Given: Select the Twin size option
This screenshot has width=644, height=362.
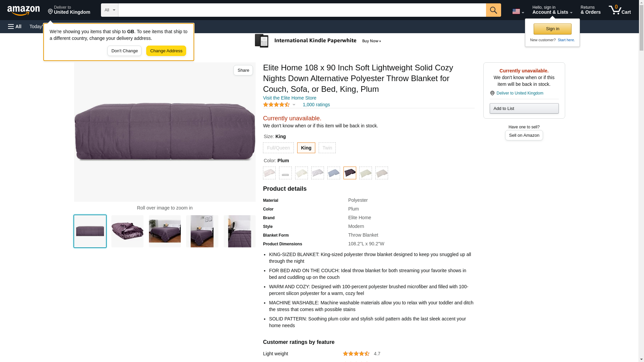Looking at the screenshot, I should [327, 148].
